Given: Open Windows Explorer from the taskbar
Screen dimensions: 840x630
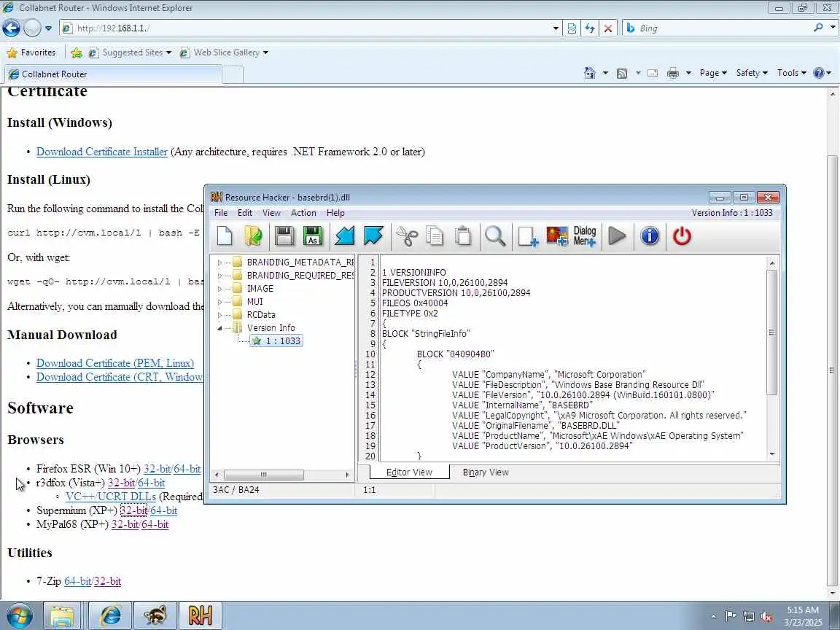Looking at the screenshot, I should click(62, 615).
